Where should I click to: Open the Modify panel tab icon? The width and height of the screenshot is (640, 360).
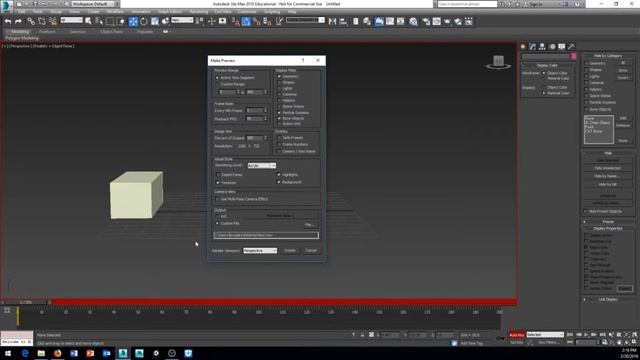point(532,47)
